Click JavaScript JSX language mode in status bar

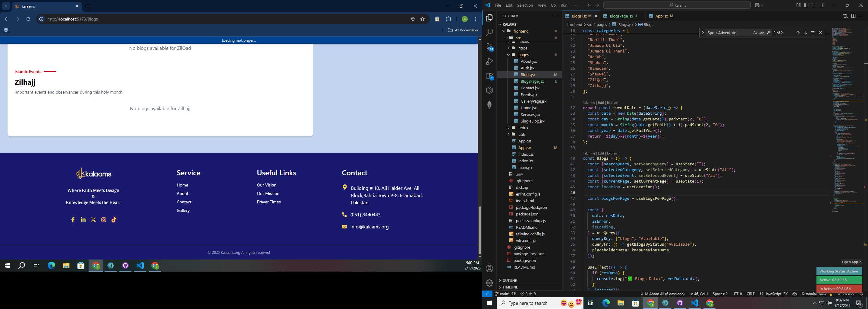[x=776, y=294]
